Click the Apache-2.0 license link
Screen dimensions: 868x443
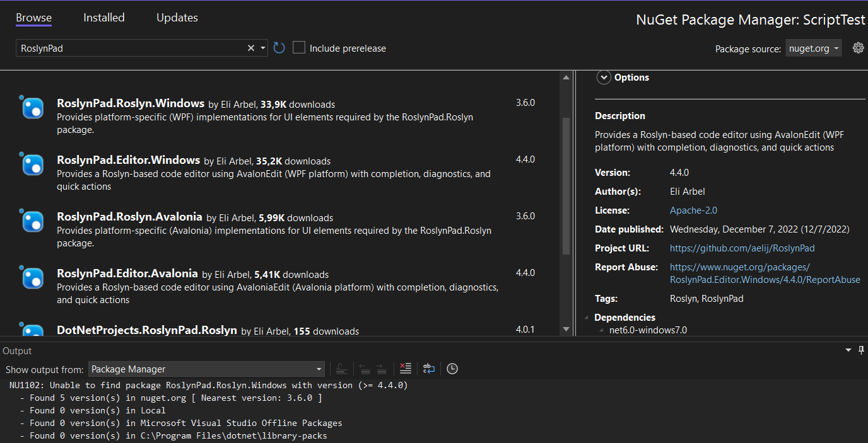point(693,210)
